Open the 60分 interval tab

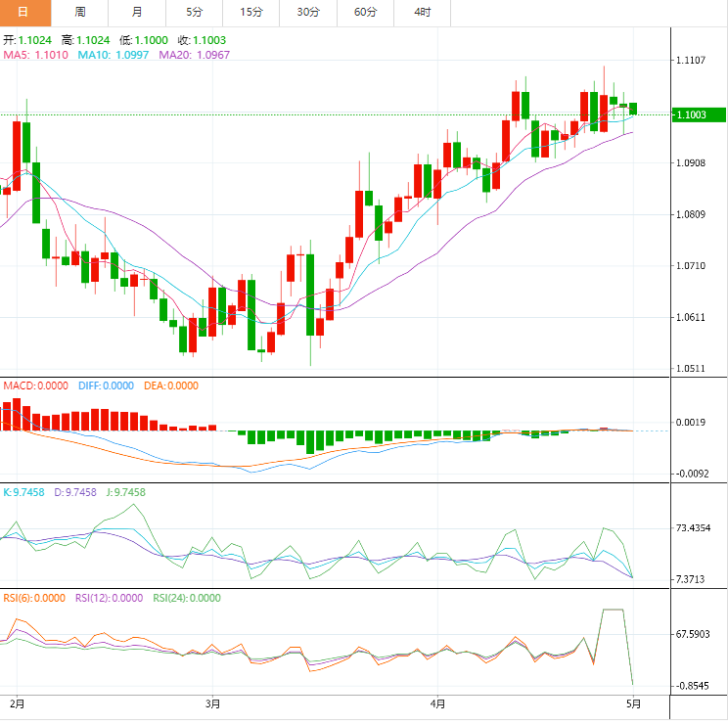[x=365, y=13]
